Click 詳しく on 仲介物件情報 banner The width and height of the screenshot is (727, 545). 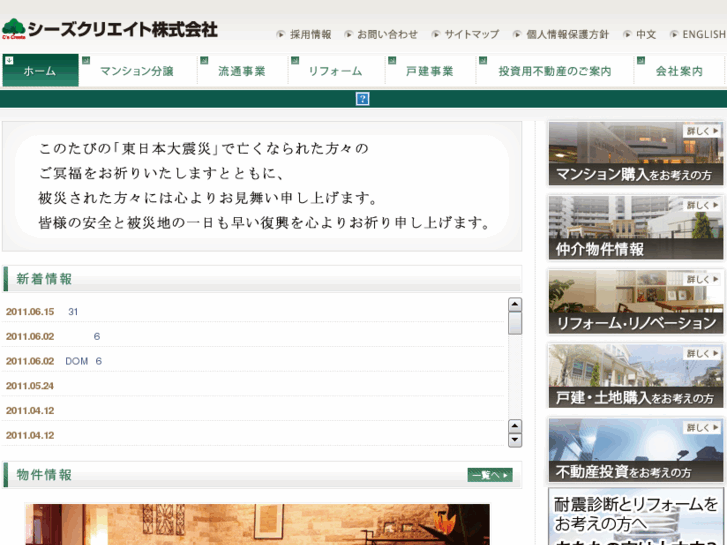(702, 205)
